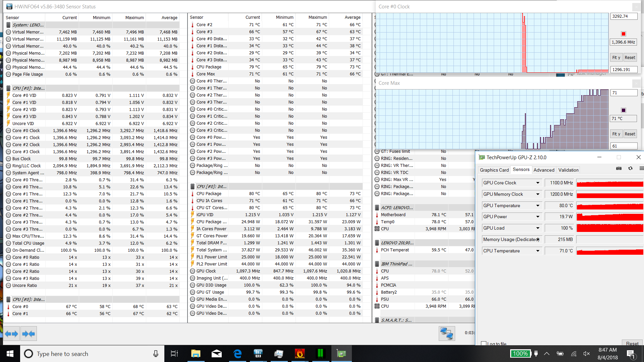This screenshot has width=644, height=362.
Task: Click the chip icon of LENOVO 20L90 section
Action: pyautogui.click(x=377, y=243)
